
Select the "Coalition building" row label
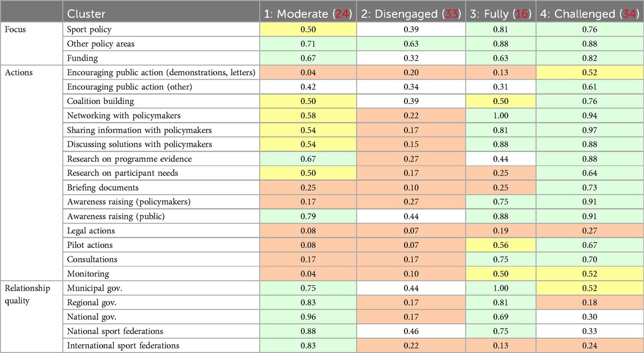100,101
